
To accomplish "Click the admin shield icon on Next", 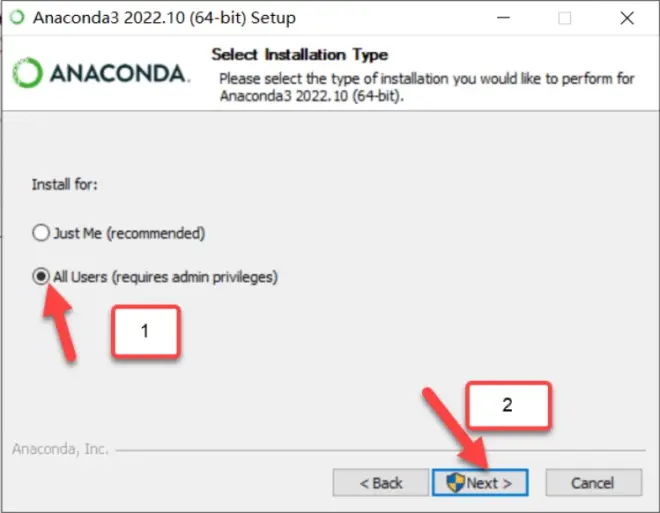I will pyautogui.click(x=455, y=482).
